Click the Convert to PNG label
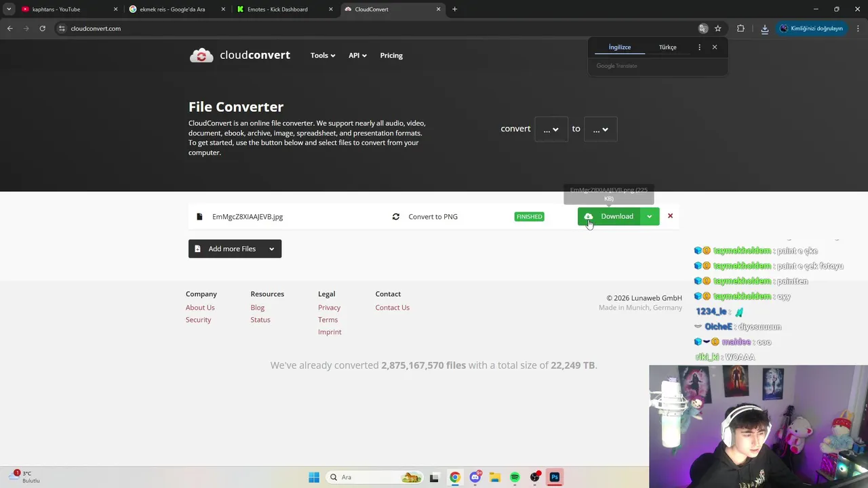 [x=433, y=217]
